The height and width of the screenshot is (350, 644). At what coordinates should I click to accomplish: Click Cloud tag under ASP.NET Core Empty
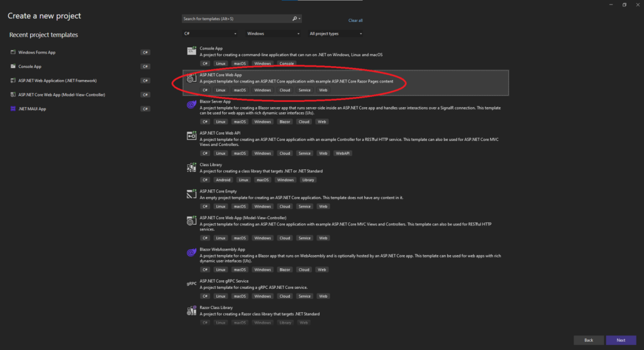285,206
